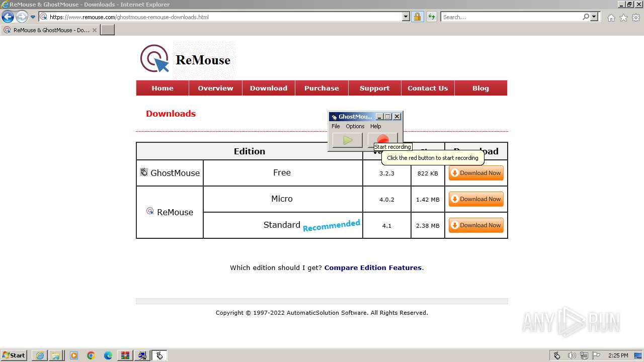Click the GhostMouse system tray icon
This screenshot has height=362, width=644.
[x=557, y=355]
